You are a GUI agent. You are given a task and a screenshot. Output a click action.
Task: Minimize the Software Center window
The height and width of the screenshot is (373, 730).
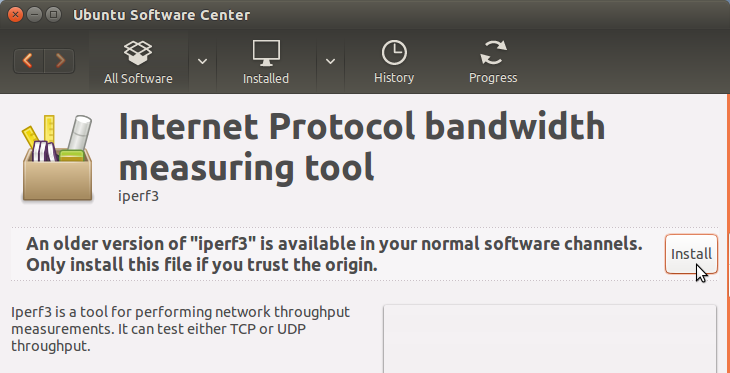click(34, 14)
